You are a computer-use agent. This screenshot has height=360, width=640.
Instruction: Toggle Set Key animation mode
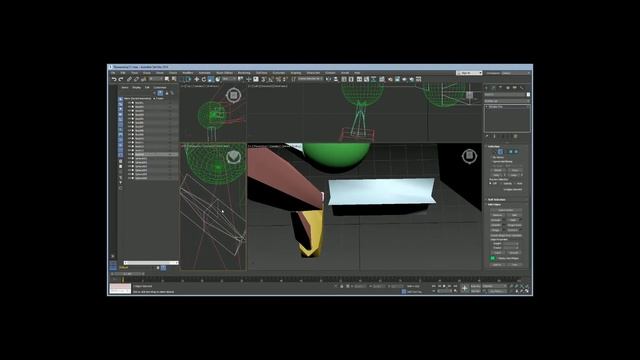click(476, 291)
